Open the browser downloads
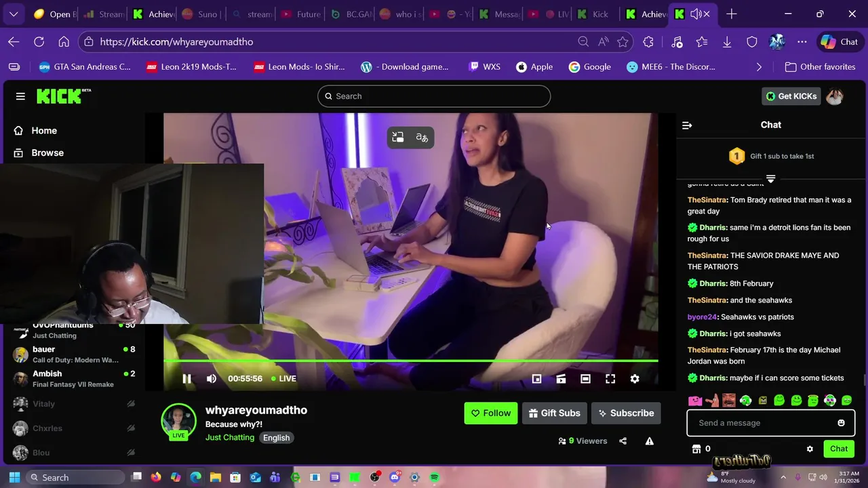Viewport: 868px width, 488px height. (x=726, y=42)
